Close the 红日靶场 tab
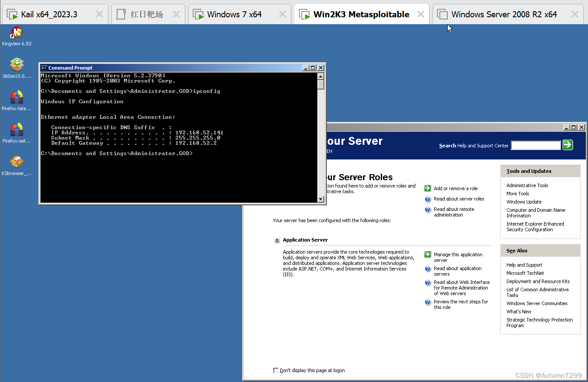Viewport: 588px width, 382px height. tap(176, 14)
